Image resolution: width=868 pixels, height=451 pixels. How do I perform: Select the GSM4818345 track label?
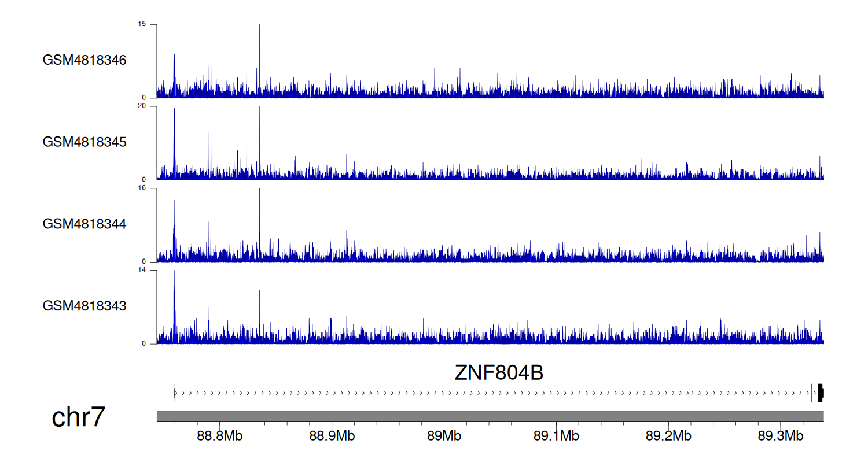coord(84,142)
